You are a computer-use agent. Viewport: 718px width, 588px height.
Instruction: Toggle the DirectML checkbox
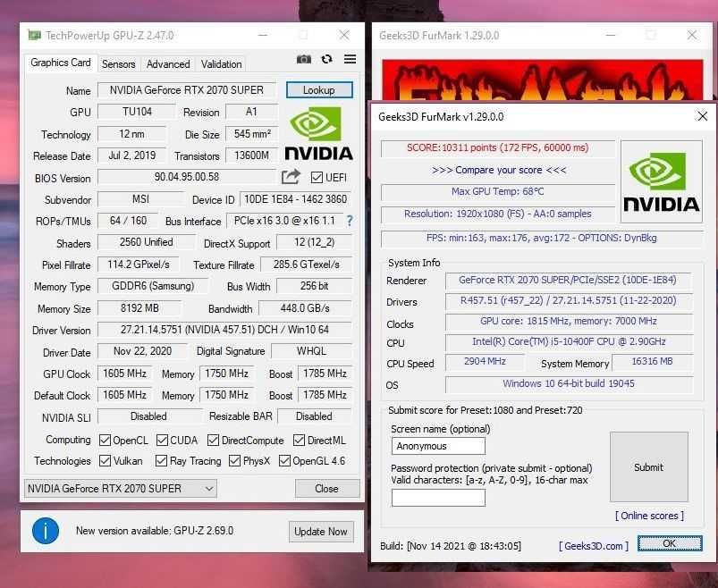pos(299,441)
